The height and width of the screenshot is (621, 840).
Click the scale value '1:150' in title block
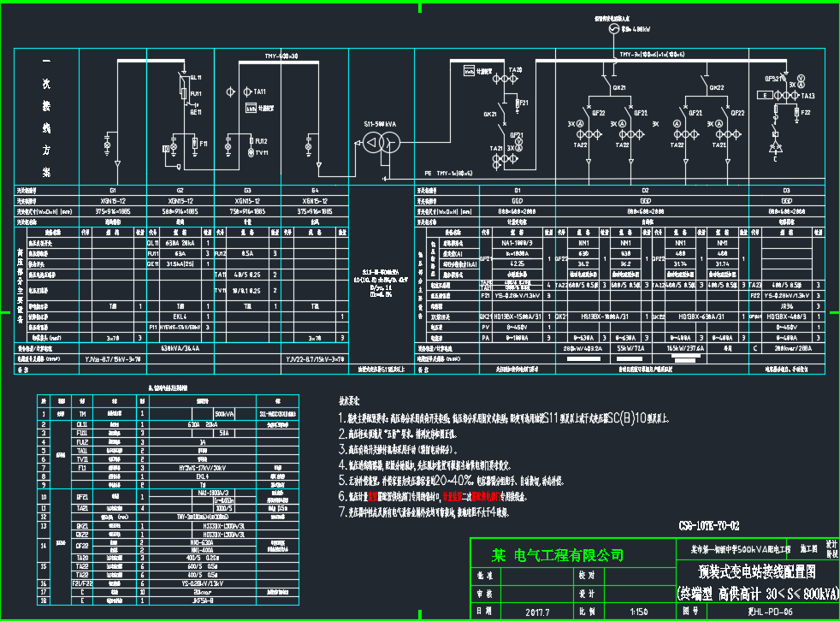[x=639, y=612]
